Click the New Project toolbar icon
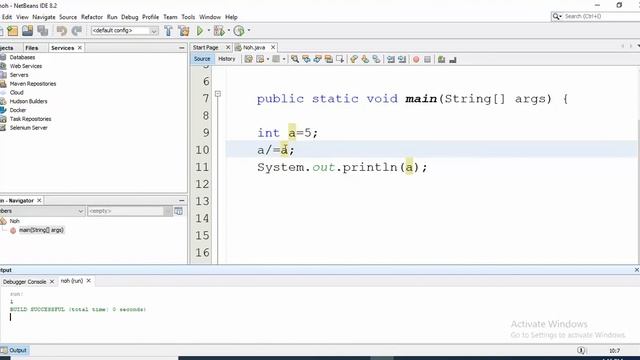Image resolution: width=640 pixels, height=360 pixels. point(13,31)
